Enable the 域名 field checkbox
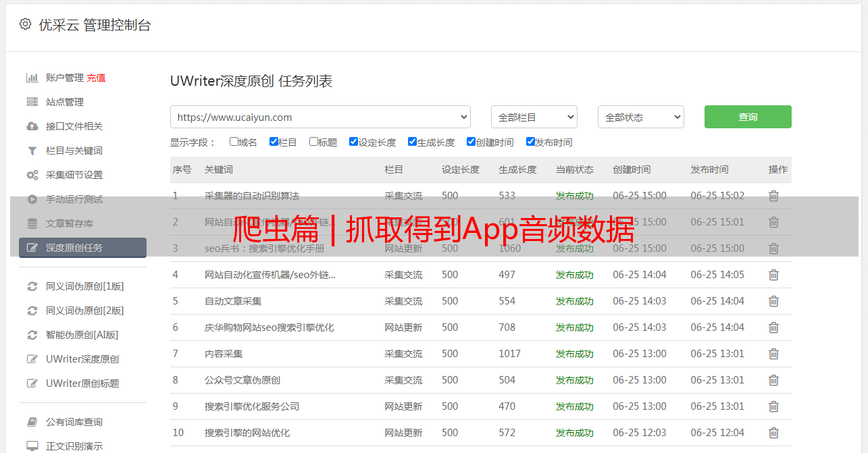Viewport: 868px width, 453px height. (234, 142)
